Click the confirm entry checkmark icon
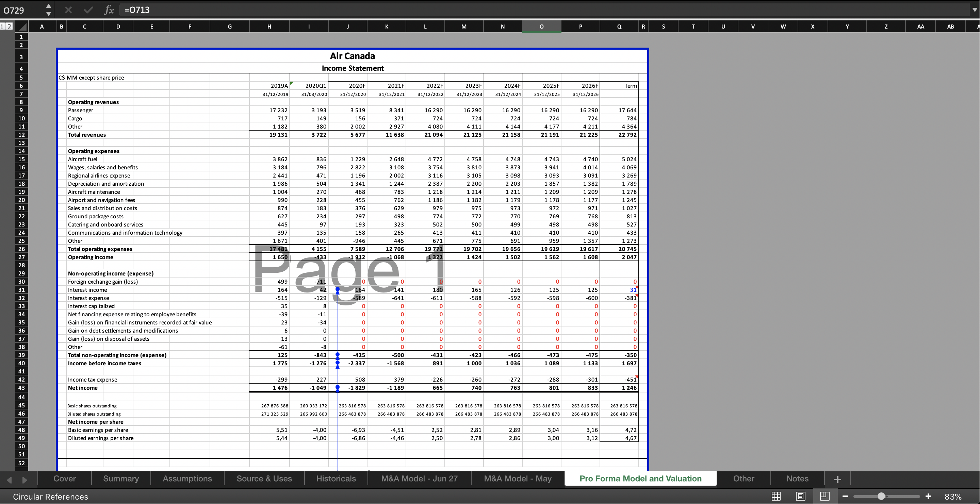The image size is (980, 504). click(x=88, y=10)
